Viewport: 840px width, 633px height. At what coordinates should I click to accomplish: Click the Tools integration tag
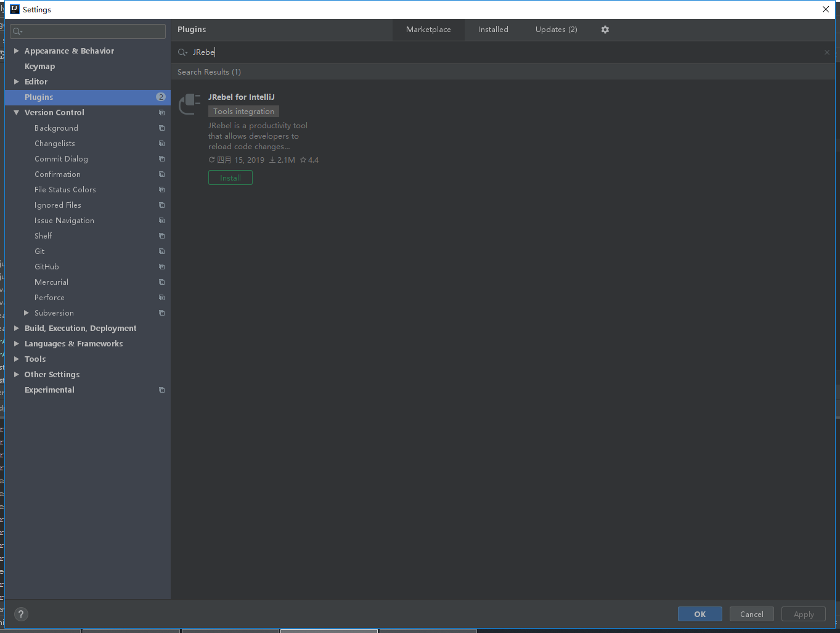(x=243, y=112)
